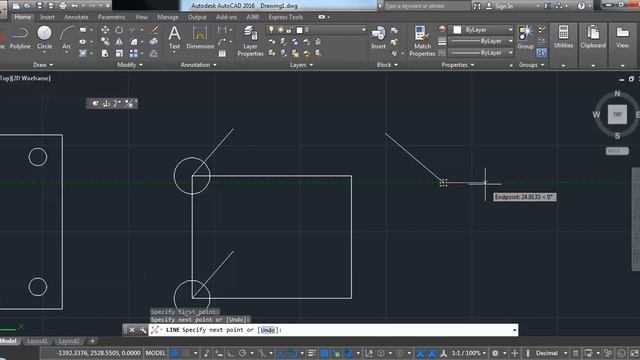Expand the Block panel

coord(387,65)
